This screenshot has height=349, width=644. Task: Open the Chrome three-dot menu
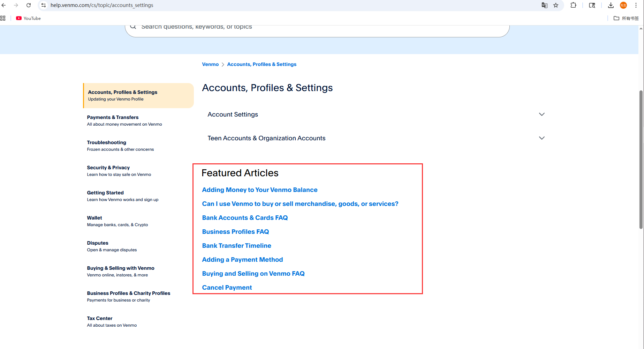coord(636,5)
